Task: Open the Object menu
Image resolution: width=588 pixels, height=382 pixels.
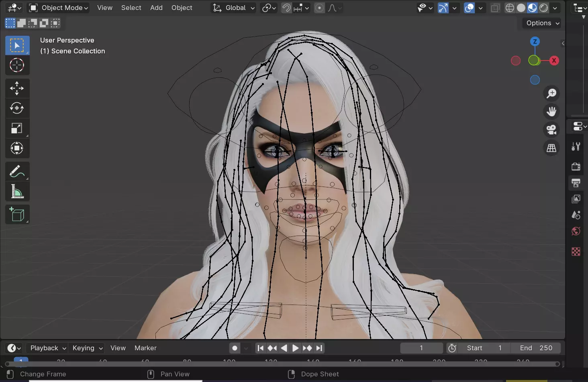Action: coord(182,8)
